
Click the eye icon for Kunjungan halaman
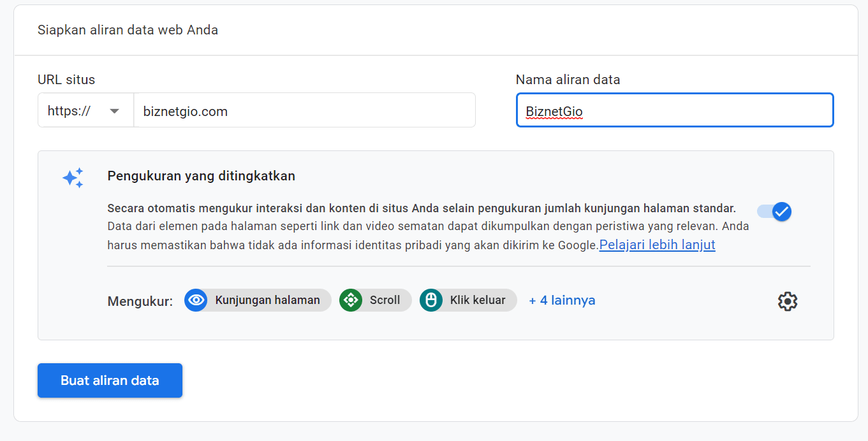(x=196, y=300)
